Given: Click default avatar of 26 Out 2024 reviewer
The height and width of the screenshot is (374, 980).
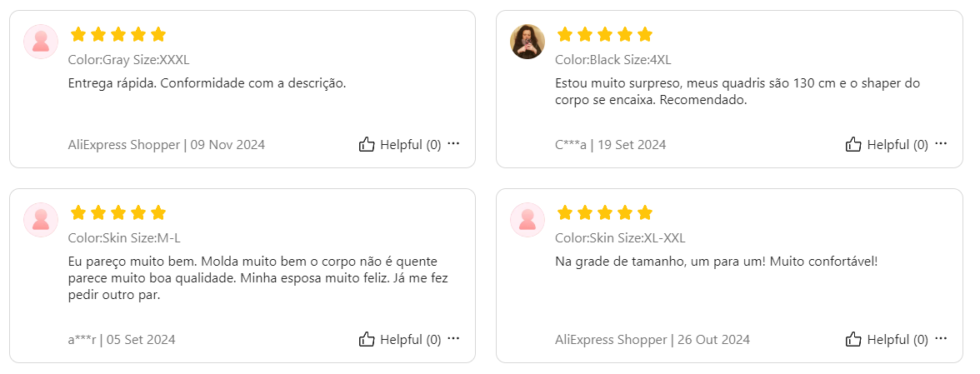Looking at the screenshot, I should click(527, 221).
